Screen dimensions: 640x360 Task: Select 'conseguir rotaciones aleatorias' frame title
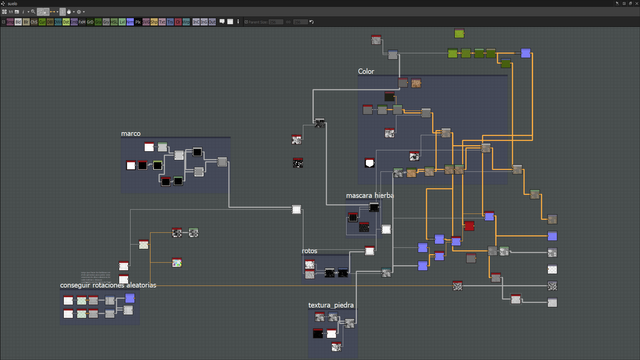(108, 285)
